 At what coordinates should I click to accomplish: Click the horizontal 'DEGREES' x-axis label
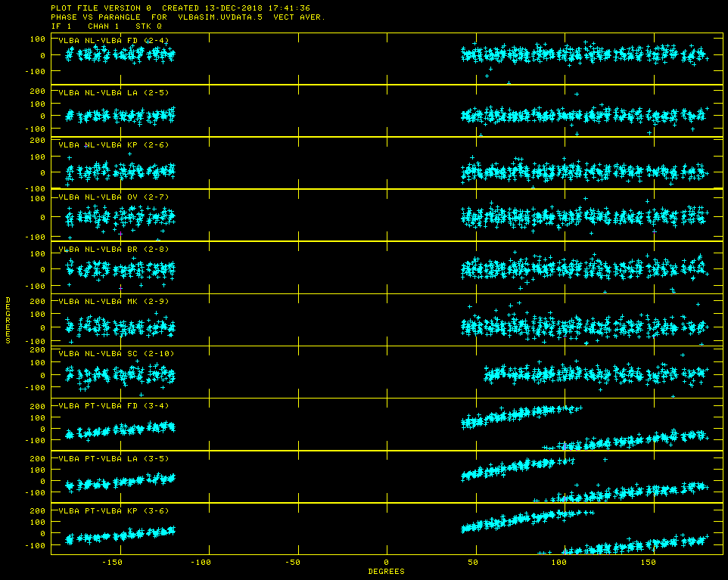click(386, 572)
